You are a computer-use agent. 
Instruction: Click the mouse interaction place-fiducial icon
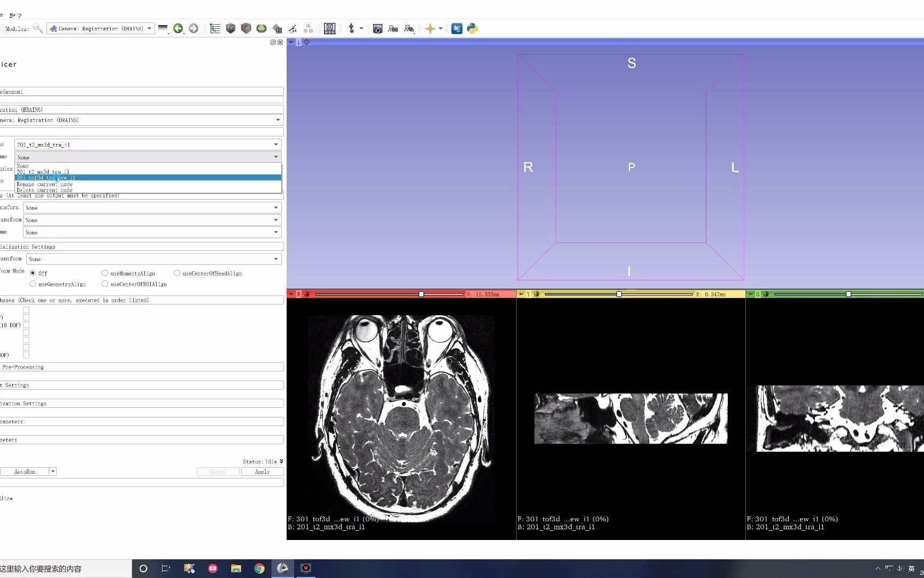(x=351, y=28)
